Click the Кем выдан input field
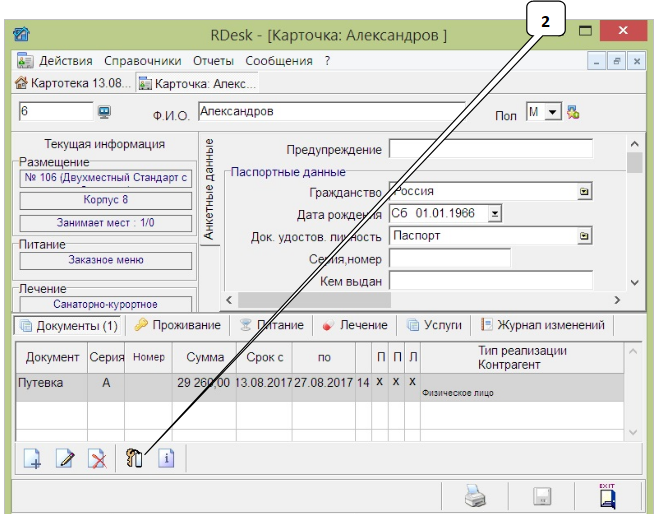Image resolution: width=664 pixels, height=514 pixels. [x=491, y=281]
